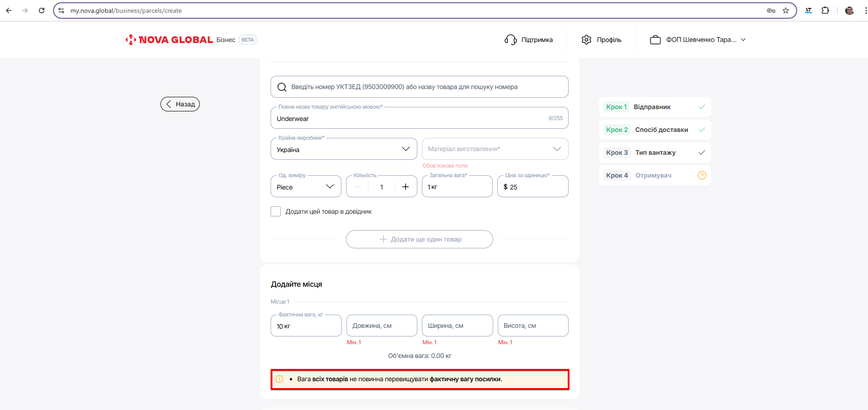Reload the page in browser
This screenshot has width=868, height=410.
point(42,11)
